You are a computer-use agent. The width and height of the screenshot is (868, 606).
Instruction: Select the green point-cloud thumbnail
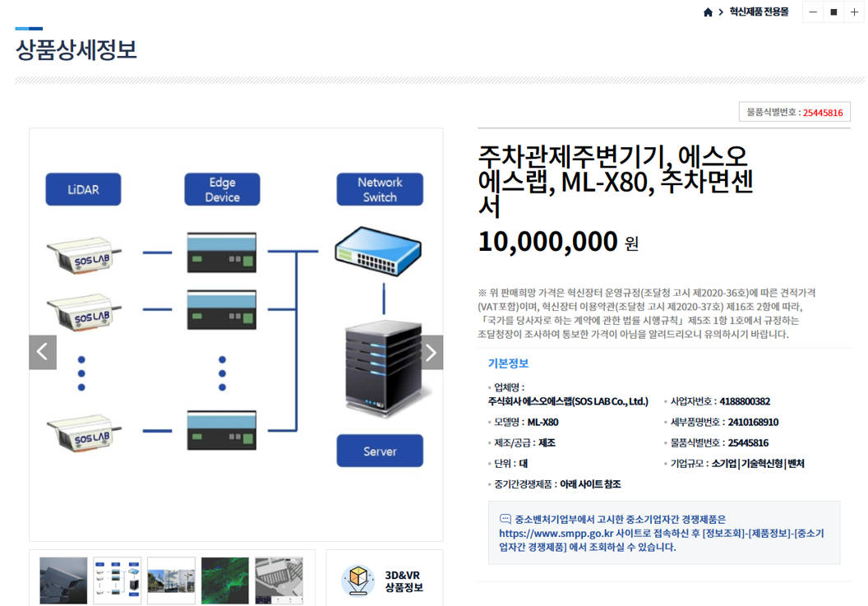(x=225, y=580)
